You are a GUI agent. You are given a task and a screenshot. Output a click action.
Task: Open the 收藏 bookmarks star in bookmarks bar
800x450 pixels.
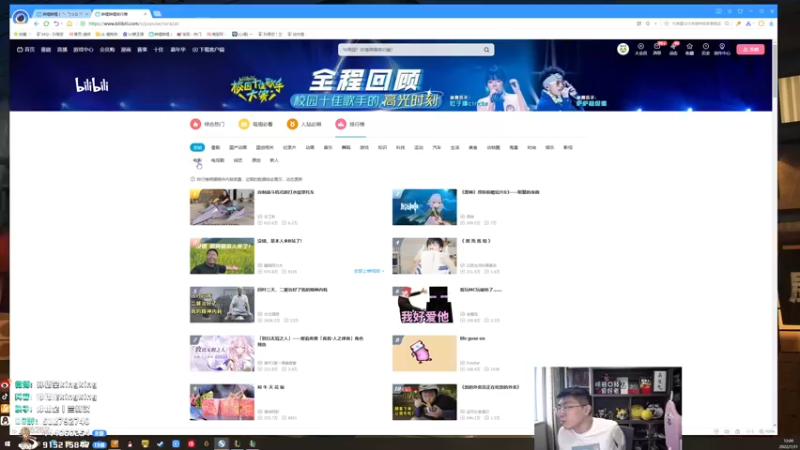[20, 34]
